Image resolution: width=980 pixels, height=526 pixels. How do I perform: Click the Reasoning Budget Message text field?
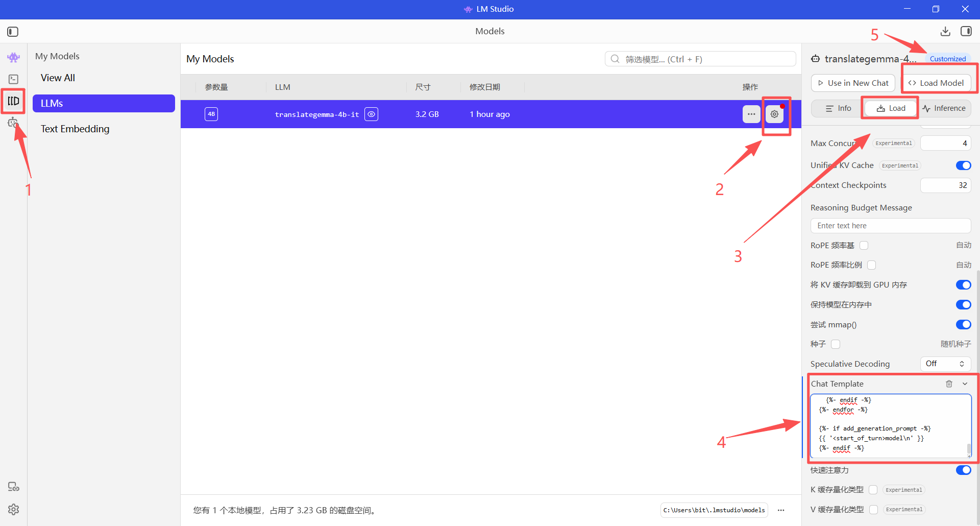coord(891,226)
